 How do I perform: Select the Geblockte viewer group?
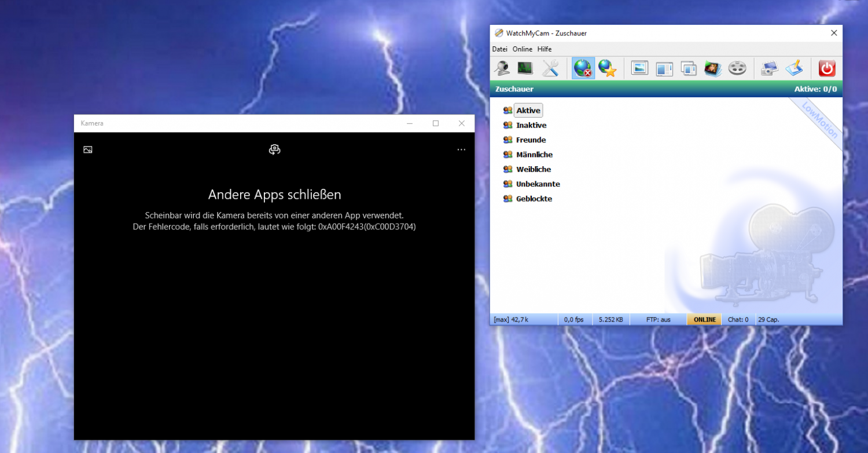pyautogui.click(x=534, y=199)
